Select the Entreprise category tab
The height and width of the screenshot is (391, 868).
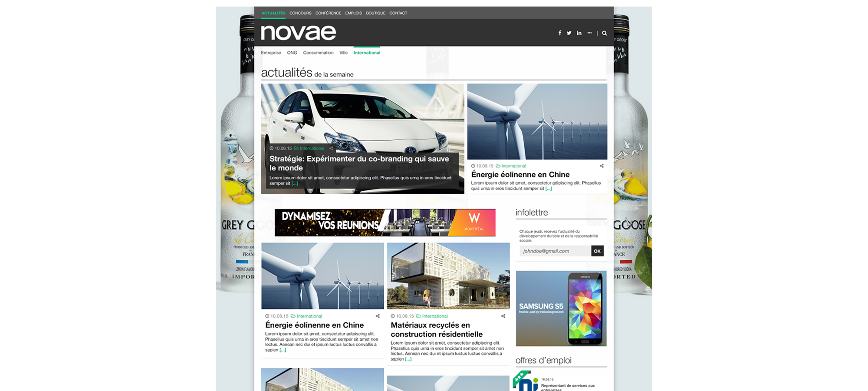pos(271,53)
